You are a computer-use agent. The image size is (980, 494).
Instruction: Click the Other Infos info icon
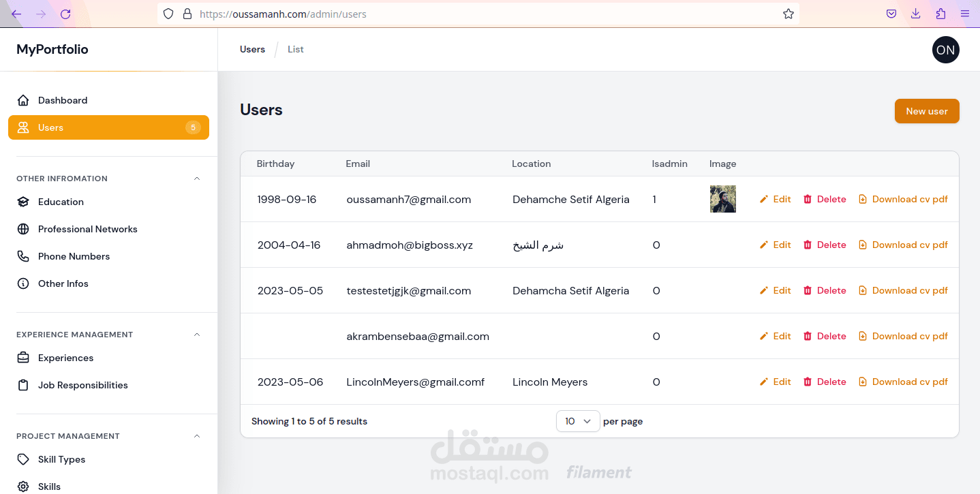[23, 283]
